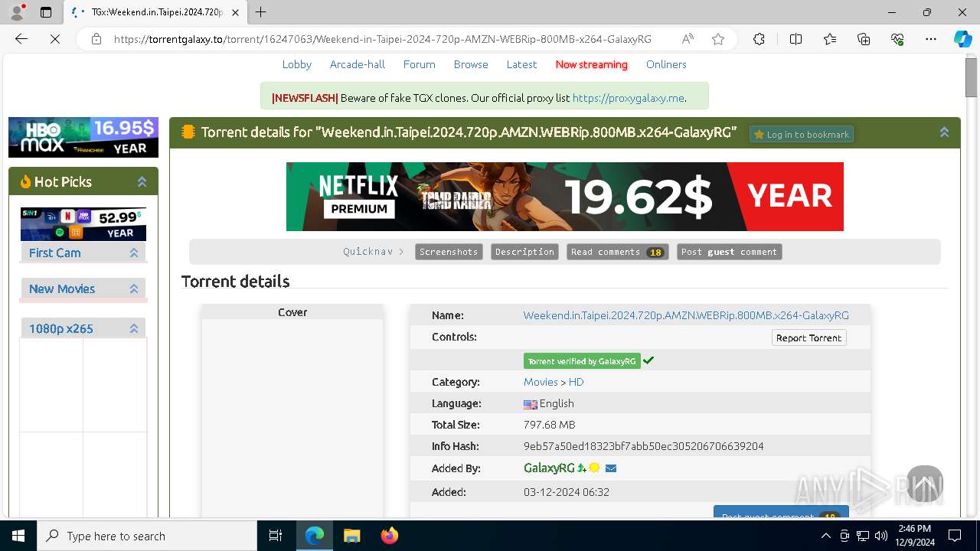Open the Windows Start menu

(18, 536)
